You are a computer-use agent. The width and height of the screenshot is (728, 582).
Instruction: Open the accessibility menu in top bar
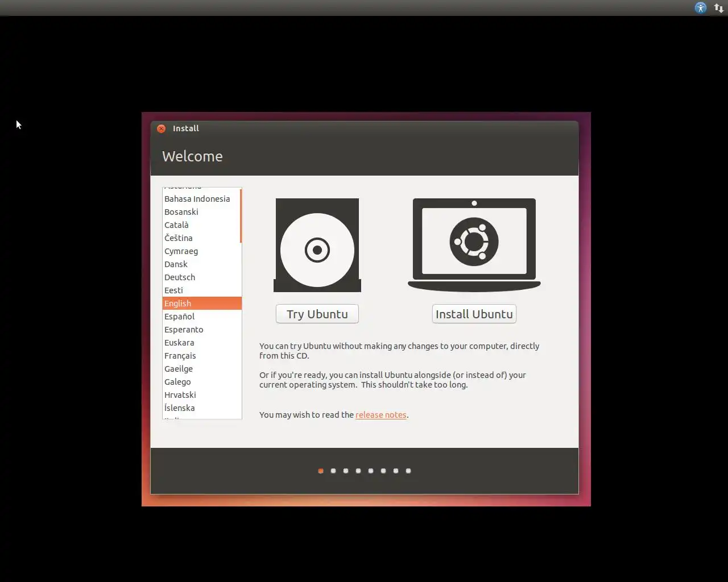pyautogui.click(x=700, y=8)
